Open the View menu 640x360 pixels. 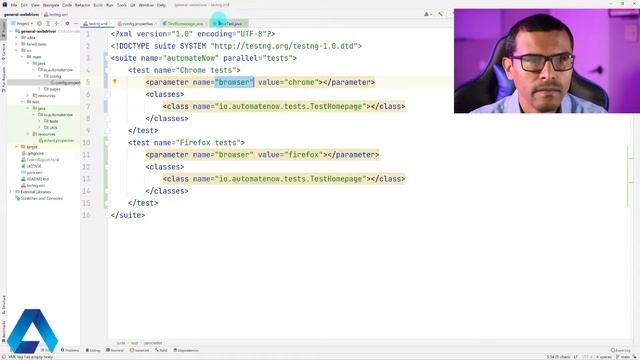click(x=35, y=5)
